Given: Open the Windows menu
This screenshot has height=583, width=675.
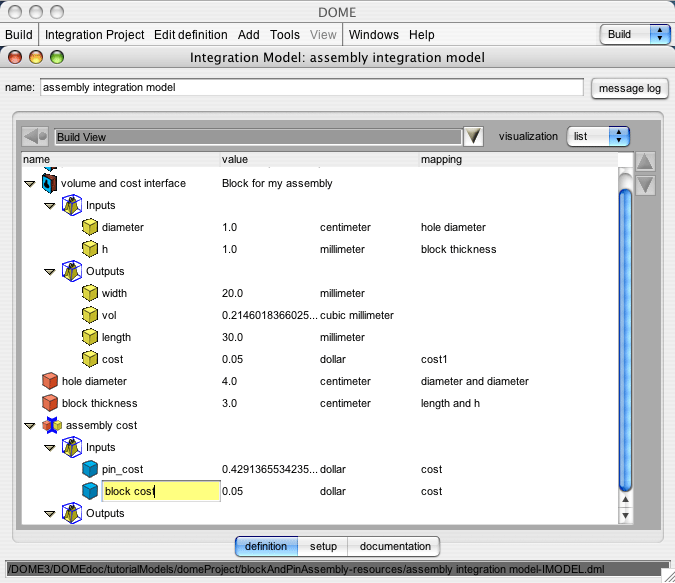Looking at the screenshot, I should 374,34.
